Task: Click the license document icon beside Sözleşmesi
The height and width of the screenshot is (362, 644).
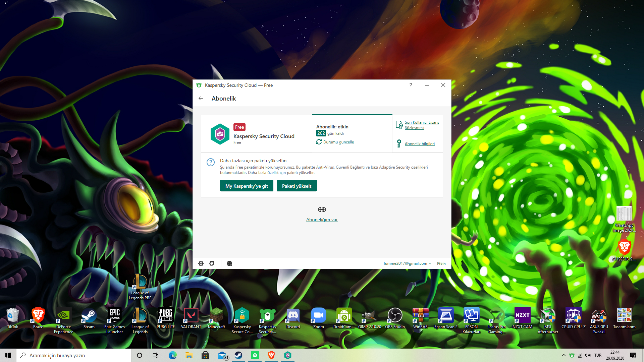Action: (399, 125)
